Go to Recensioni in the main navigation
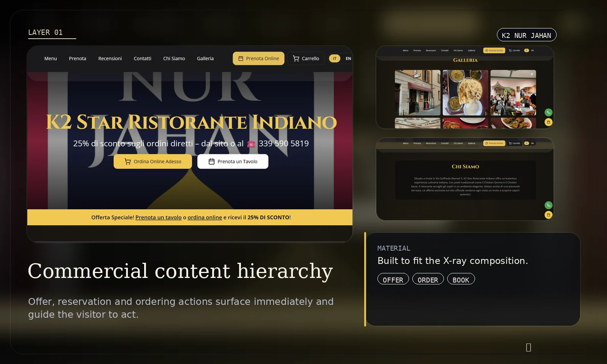The width and height of the screenshot is (607, 364). (110, 58)
